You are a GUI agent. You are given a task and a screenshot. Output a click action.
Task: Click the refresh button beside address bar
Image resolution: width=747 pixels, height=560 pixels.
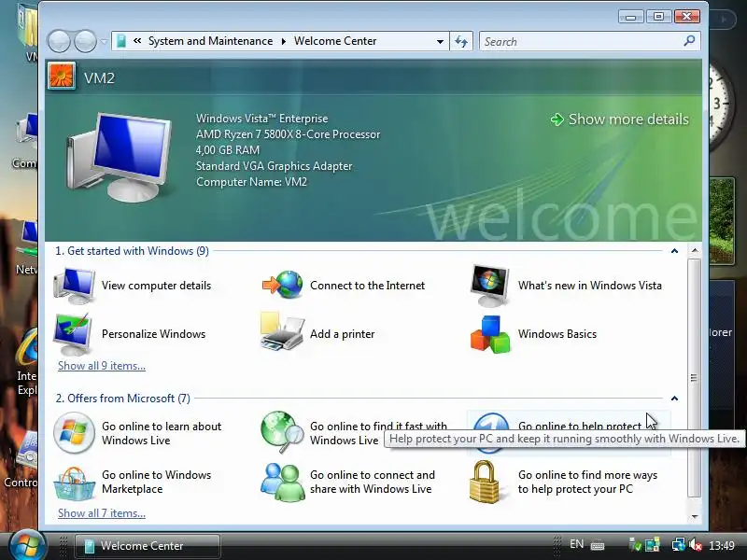coord(461,41)
